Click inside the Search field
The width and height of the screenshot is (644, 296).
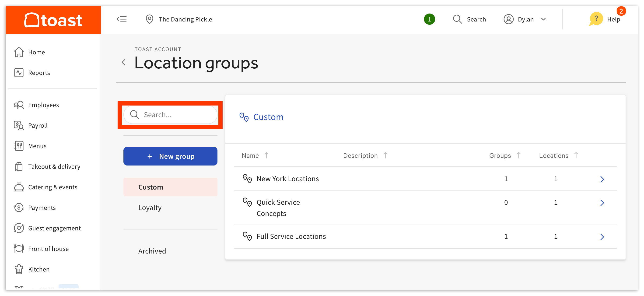pos(170,115)
